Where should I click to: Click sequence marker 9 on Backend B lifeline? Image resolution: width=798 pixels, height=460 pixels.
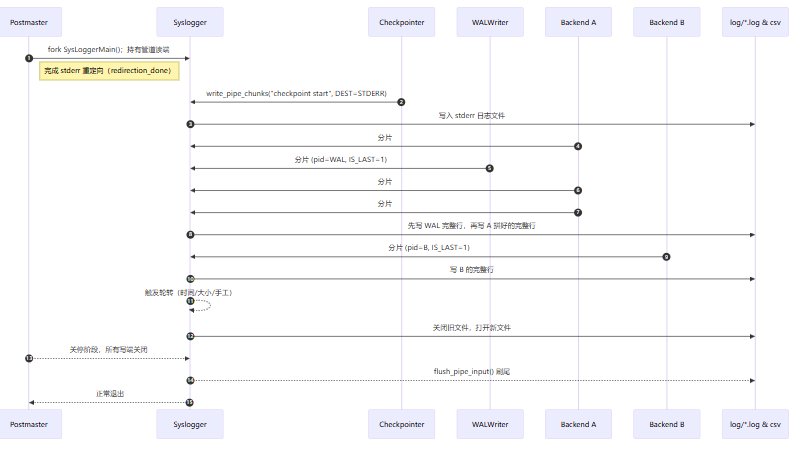(667, 257)
